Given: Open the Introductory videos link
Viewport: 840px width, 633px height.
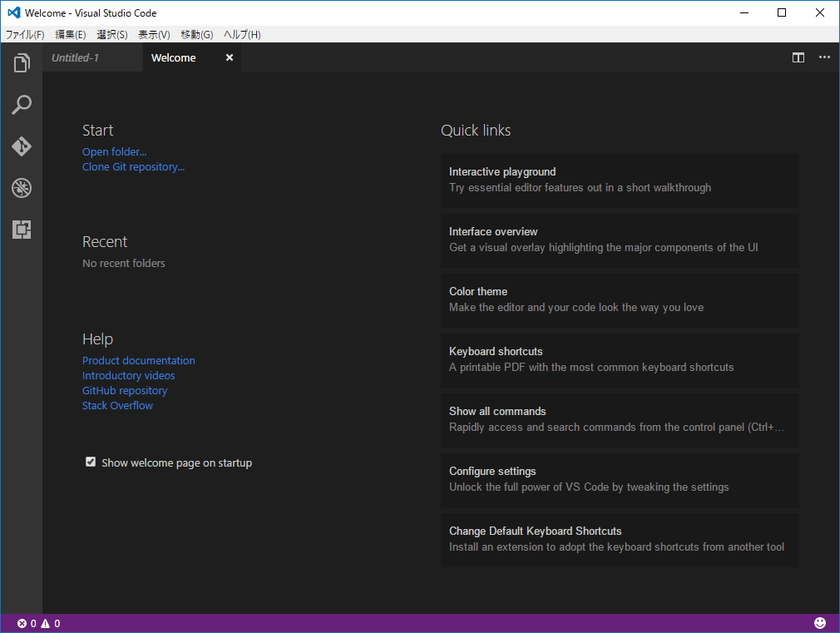Looking at the screenshot, I should tap(129, 375).
